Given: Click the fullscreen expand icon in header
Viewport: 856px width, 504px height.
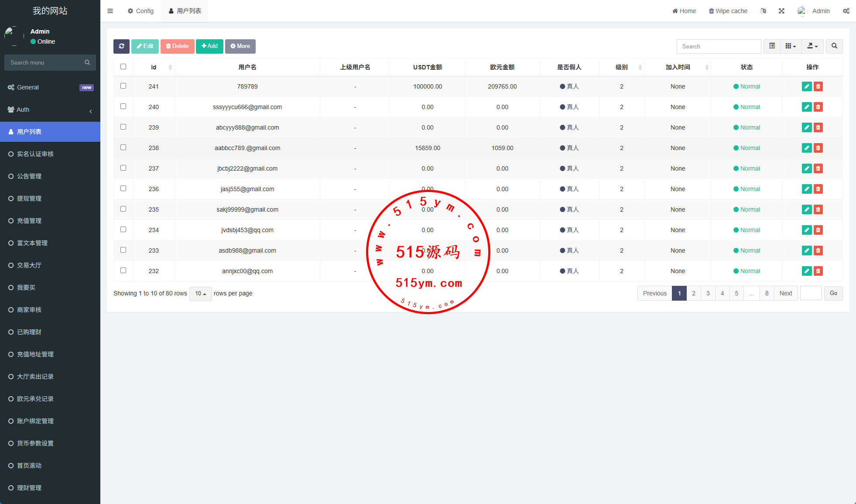Looking at the screenshot, I should (x=781, y=11).
